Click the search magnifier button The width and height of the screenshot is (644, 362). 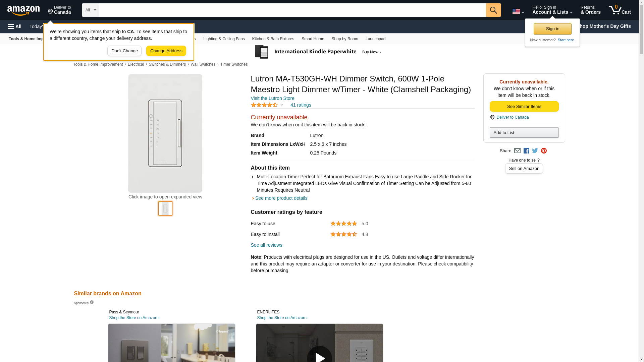coord(493,10)
